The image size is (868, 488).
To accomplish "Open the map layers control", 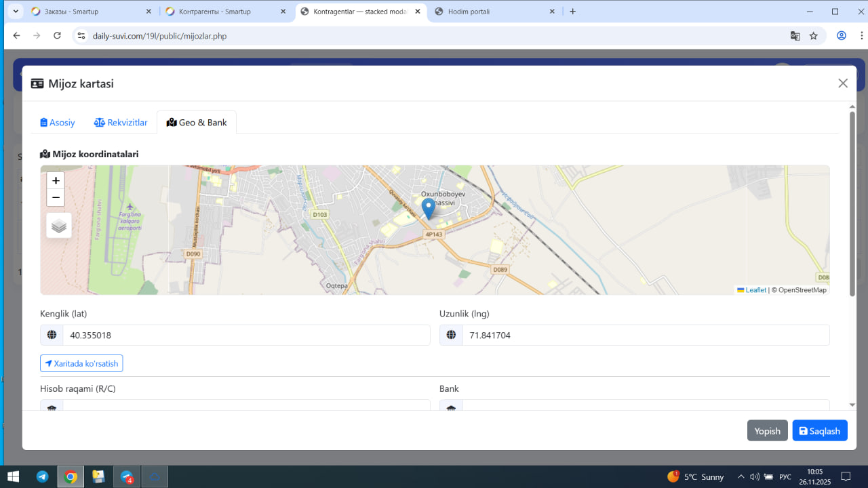I will click(x=59, y=226).
